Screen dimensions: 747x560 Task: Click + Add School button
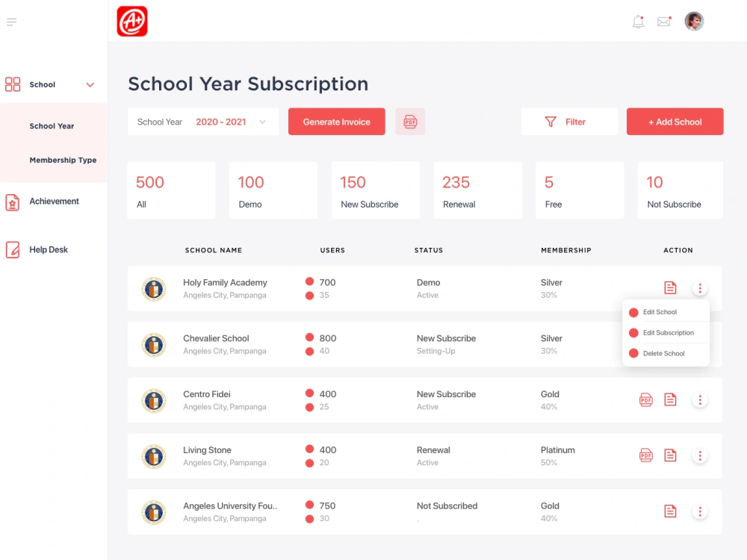(x=675, y=122)
